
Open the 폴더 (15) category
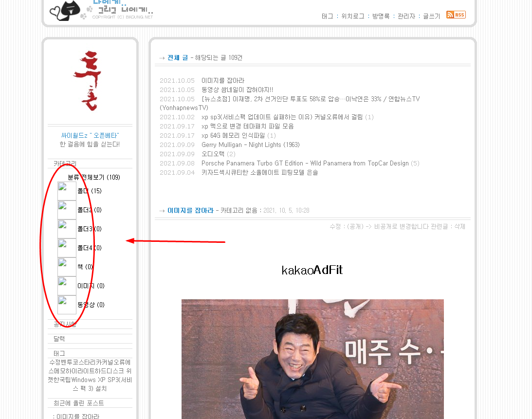point(90,191)
